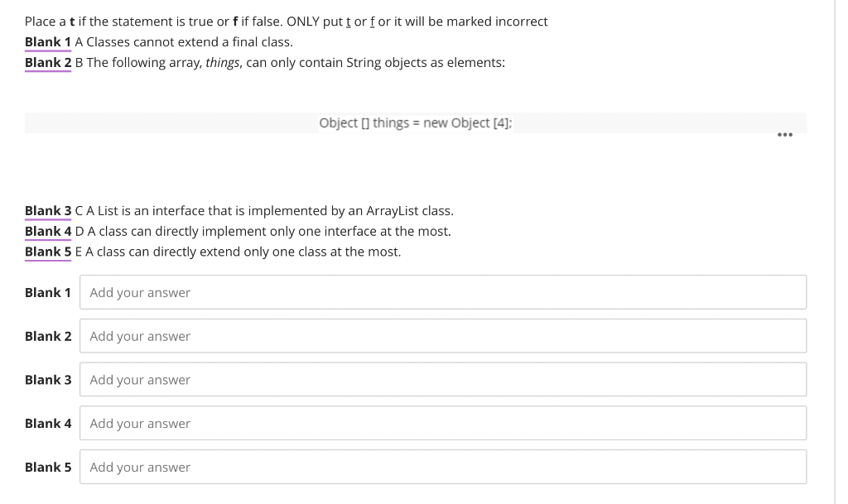Click underlined Blank 3 link before List statement
Screen dimensions: 848x504
pyautogui.click(x=47, y=211)
